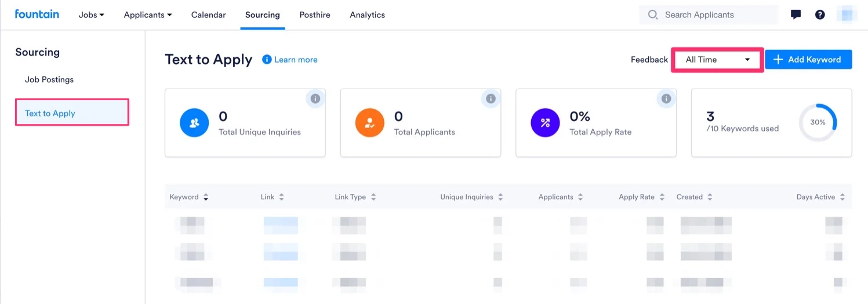Screen dimensions: 868x304
Task: Click the purple Apply Rate percent icon
Action: pos(546,123)
